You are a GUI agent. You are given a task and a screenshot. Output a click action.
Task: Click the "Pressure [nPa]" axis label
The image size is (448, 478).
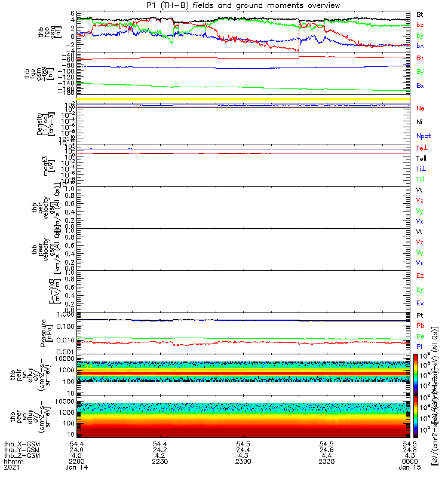click(x=47, y=333)
